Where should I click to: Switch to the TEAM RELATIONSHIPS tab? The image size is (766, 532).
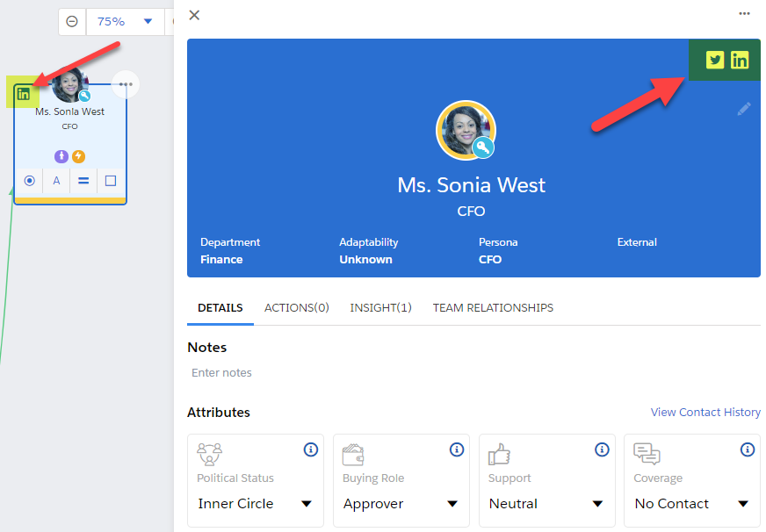click(x=493, y=308)
